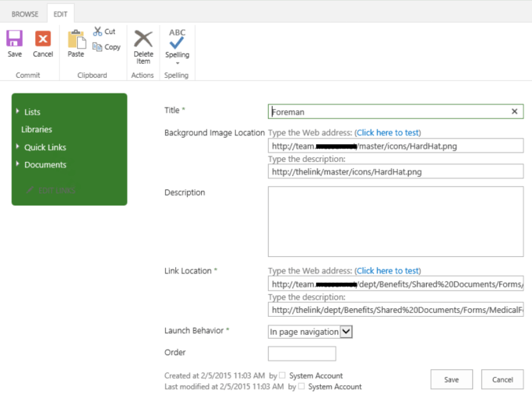This screenshot has height=394, width=532.
Task: Click the Cancel button at form bottom
Action: pos(502,379)
